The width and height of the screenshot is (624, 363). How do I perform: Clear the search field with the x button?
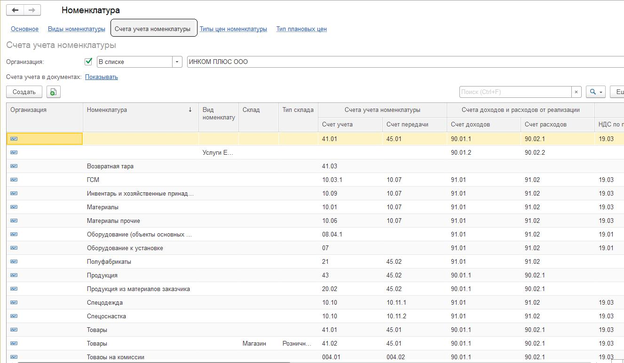[576, 92]
